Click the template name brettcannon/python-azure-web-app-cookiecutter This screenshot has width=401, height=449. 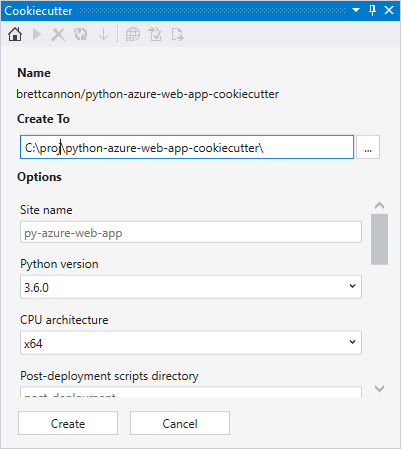point(148,94)
